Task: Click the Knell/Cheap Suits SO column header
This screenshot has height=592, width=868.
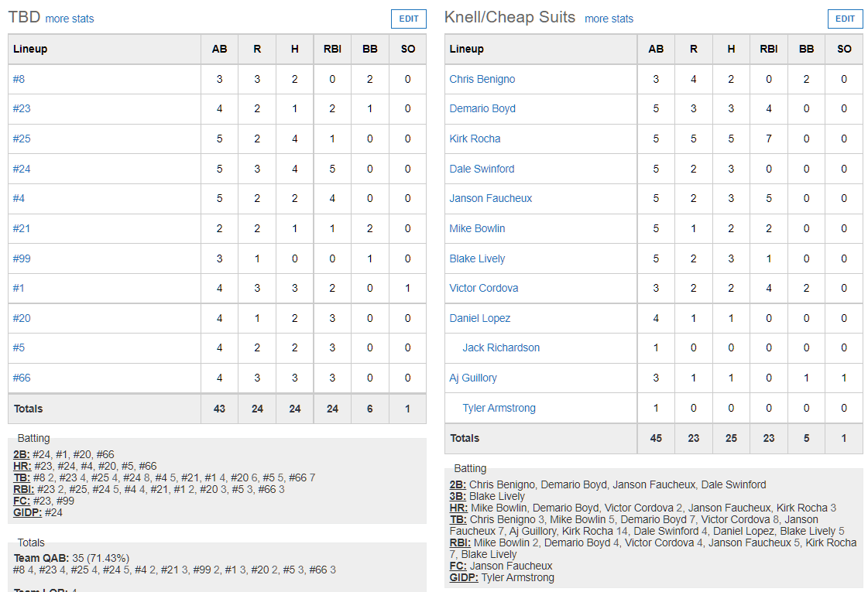Action: (844, 50)
